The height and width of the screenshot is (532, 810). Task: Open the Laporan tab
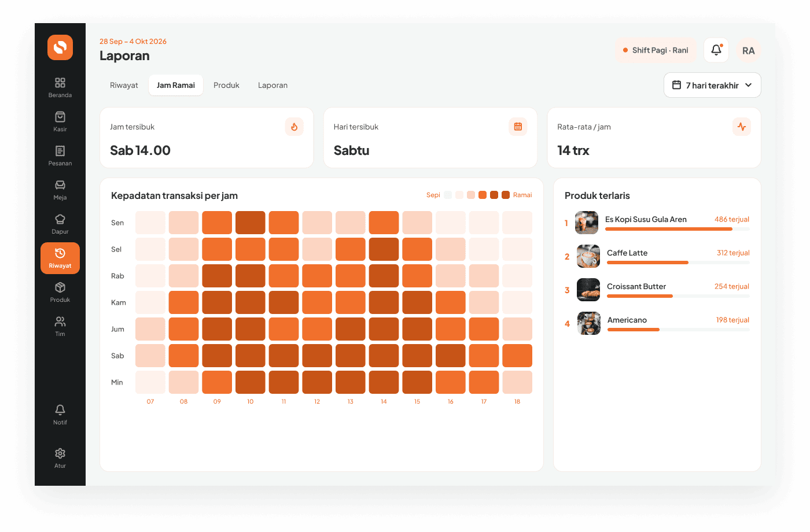[273, 85]
